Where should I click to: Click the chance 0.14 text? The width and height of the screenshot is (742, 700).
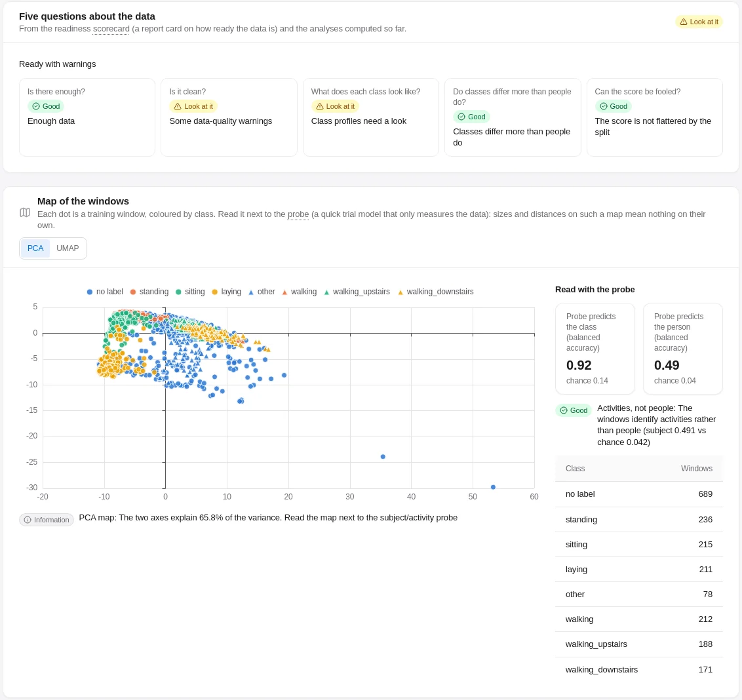pyautogui.click(x=587, y=381)
